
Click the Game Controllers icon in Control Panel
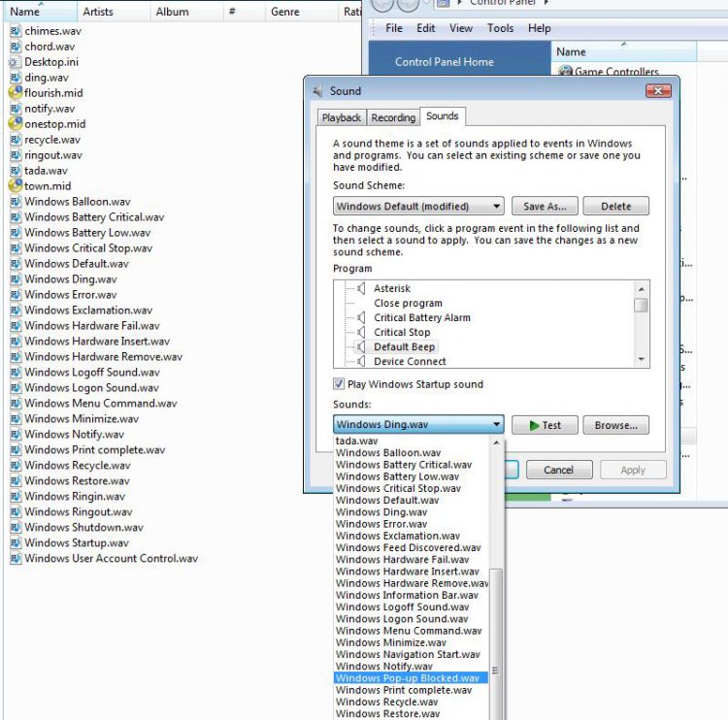coord(565,71)
